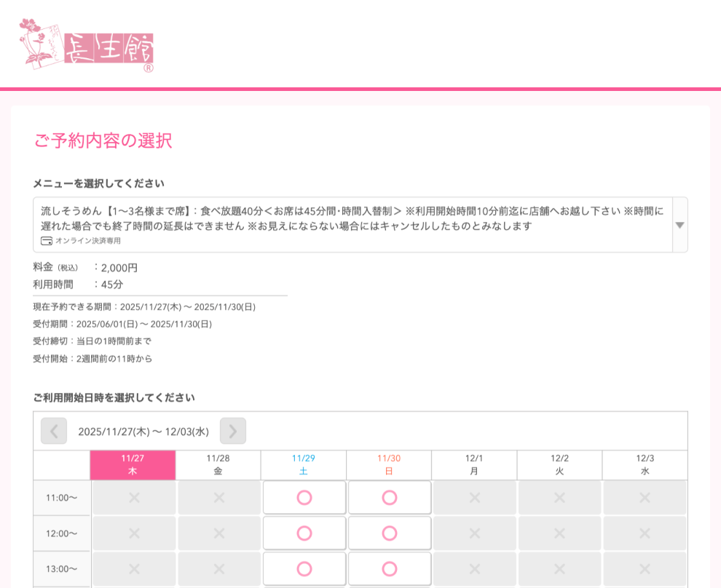Select the 11/27 Thursday column header
Screen dimensions: 721x588
tap(133, 465)
